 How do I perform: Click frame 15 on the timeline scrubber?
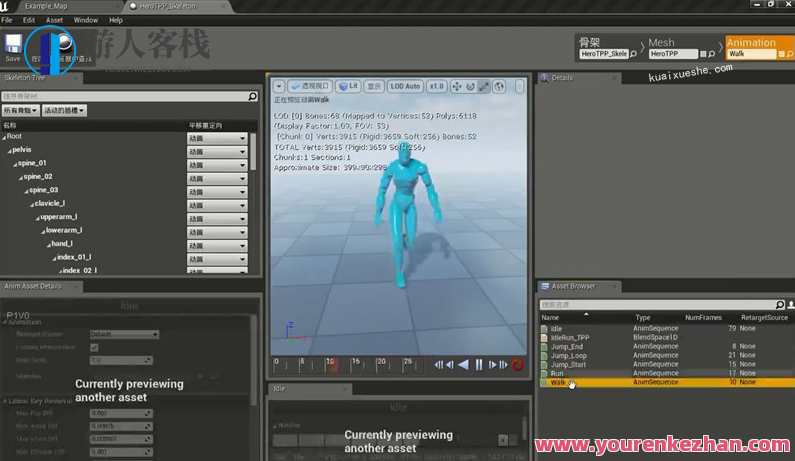coord(355,362)
